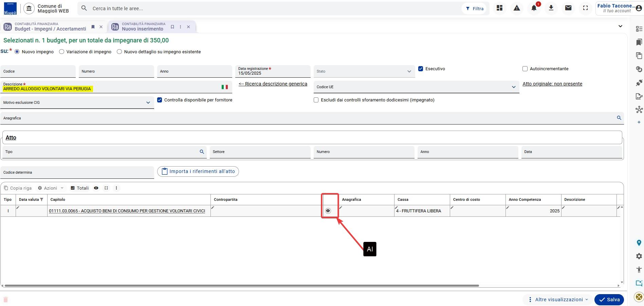This screenshot has width=644, height=306.
Task: Enable the Autoincrementante checkbox
Action: [x=525, y=69]
